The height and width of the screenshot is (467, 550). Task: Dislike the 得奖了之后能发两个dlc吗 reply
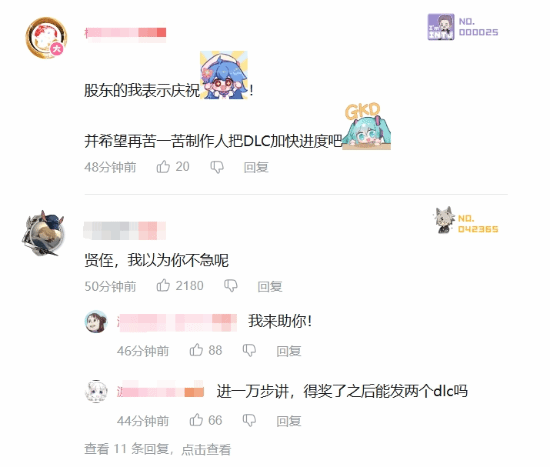[x=249, y=420]
